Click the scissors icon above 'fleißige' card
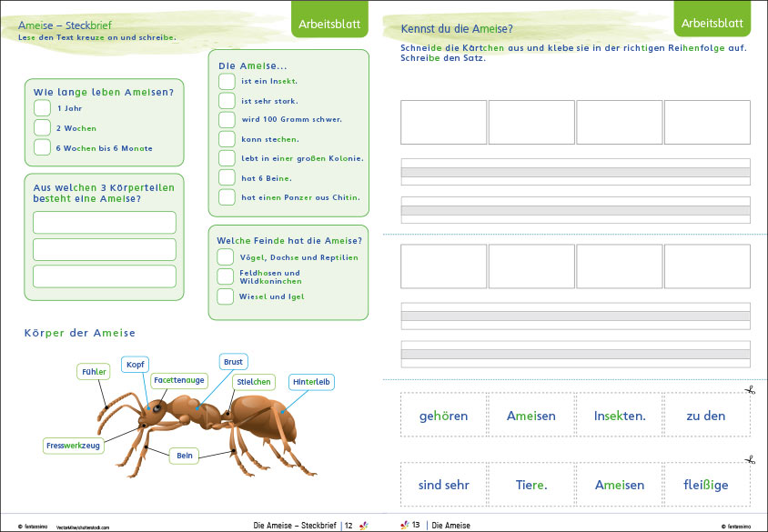The width and height of the screenshot is (768, 532). [x=750, y=460]
